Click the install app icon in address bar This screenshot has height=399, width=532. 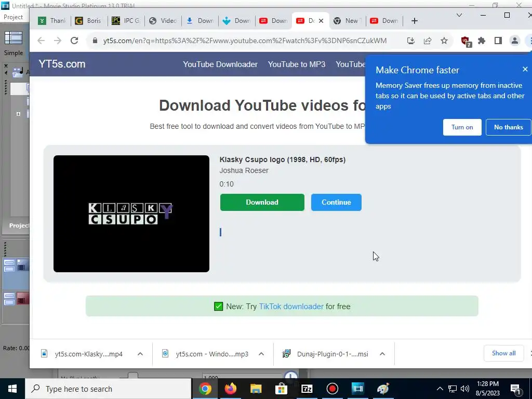(x=411, y=41)
